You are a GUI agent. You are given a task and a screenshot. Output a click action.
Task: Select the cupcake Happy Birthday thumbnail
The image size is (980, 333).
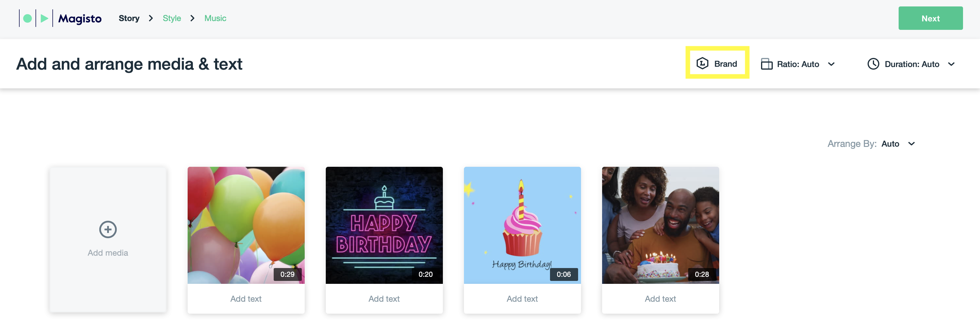(522, 225)
